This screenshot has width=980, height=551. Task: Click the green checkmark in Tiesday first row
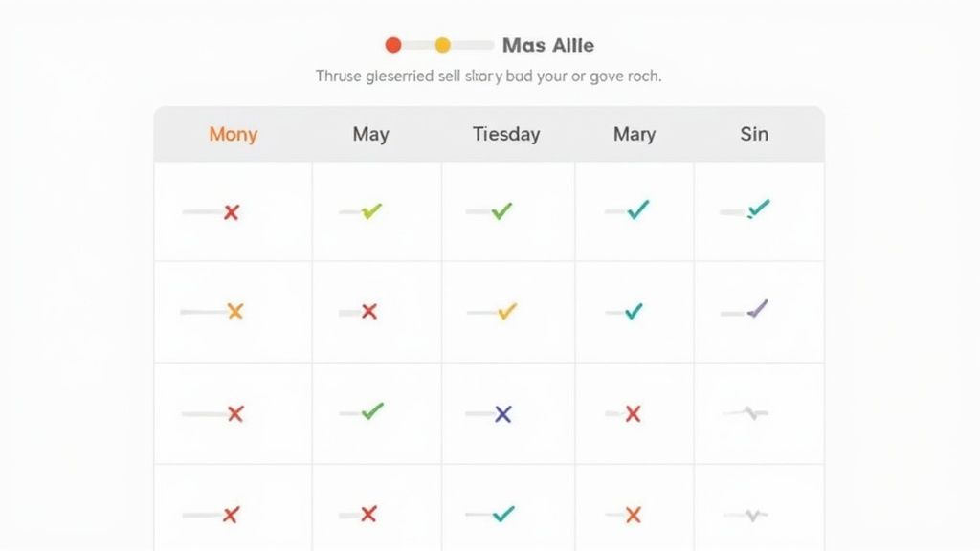coord(501,210)
